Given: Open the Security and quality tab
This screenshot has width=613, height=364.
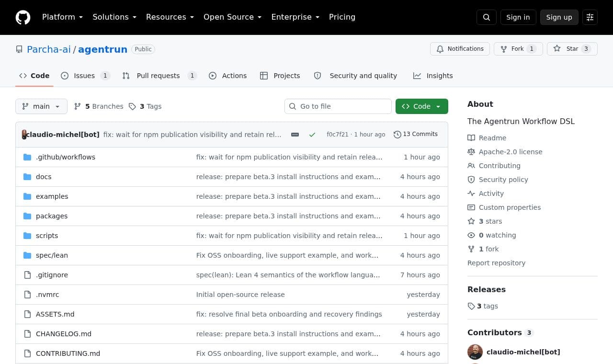Looking at the screenshot, I should coord(355,76).
